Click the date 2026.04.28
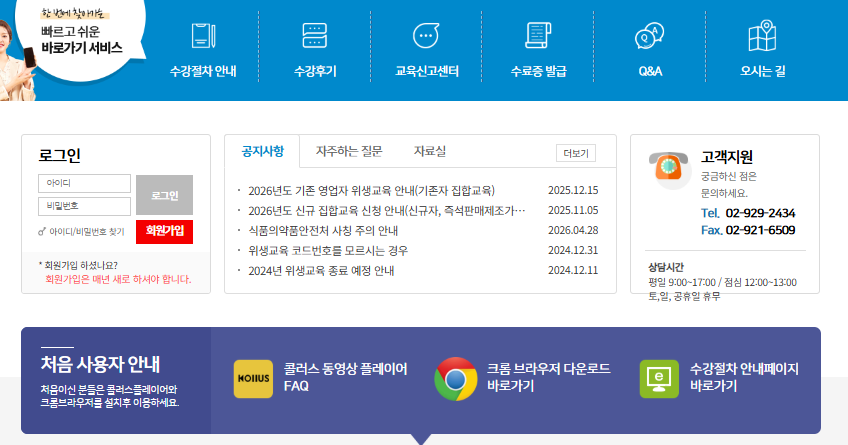 (573, 230)
